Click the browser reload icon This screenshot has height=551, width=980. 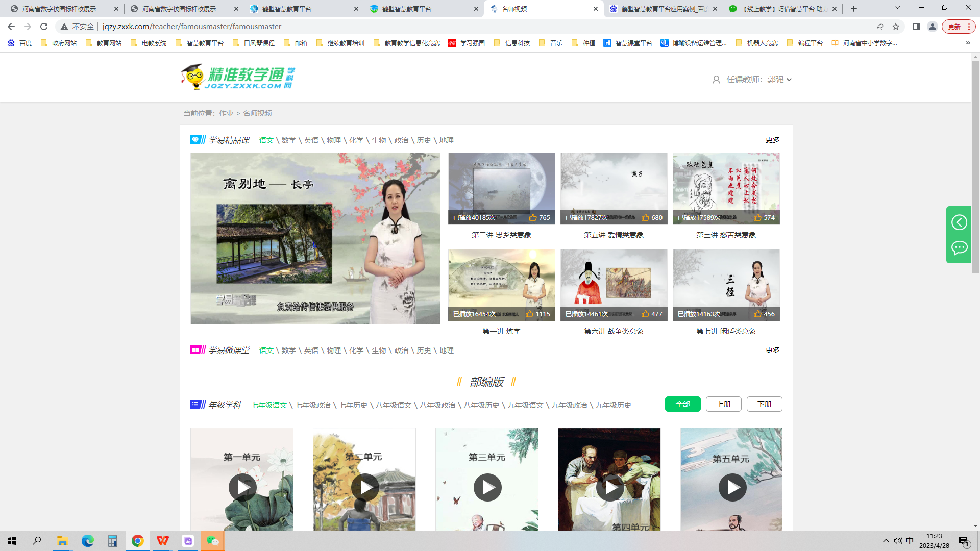[44, 27]
